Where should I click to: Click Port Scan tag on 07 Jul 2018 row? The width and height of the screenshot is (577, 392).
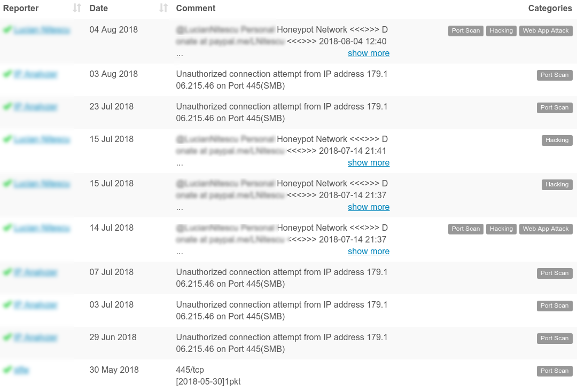click(x=555, y=273)
